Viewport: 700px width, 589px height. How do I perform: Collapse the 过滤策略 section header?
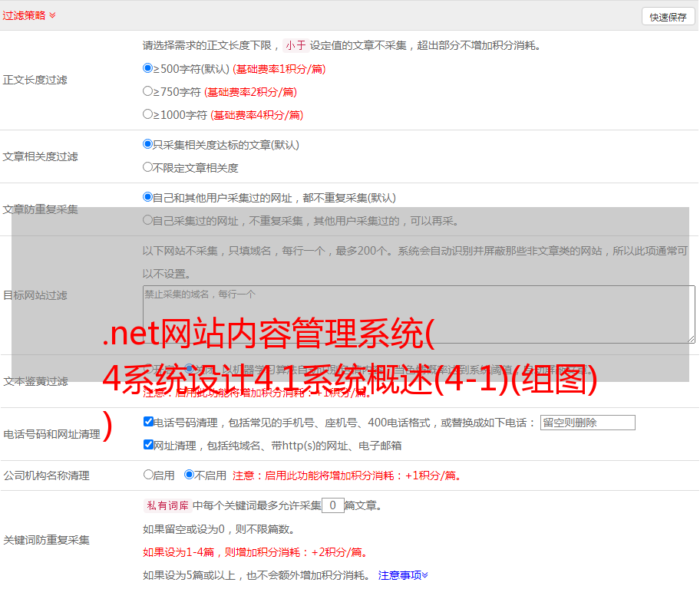29,15
